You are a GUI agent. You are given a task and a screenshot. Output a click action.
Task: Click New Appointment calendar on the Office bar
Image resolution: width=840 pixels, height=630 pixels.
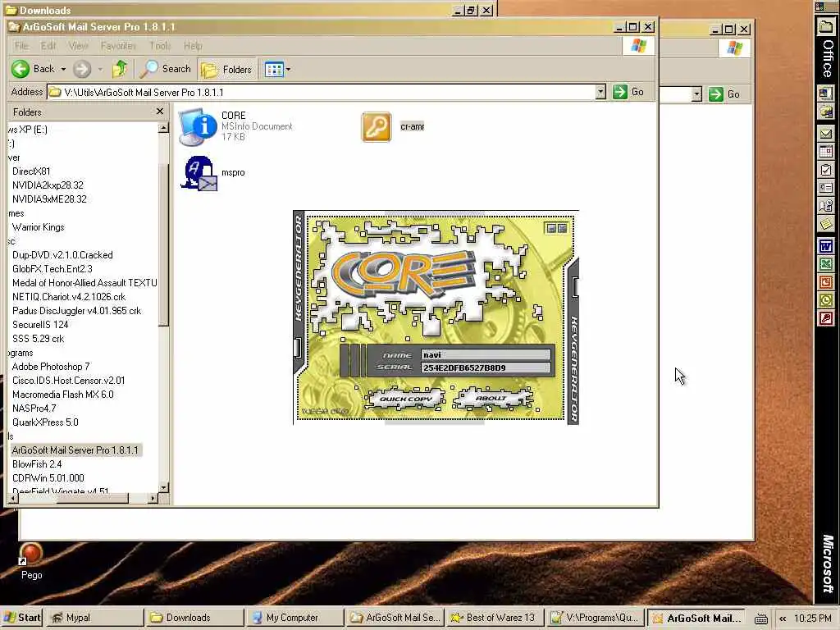826,152
